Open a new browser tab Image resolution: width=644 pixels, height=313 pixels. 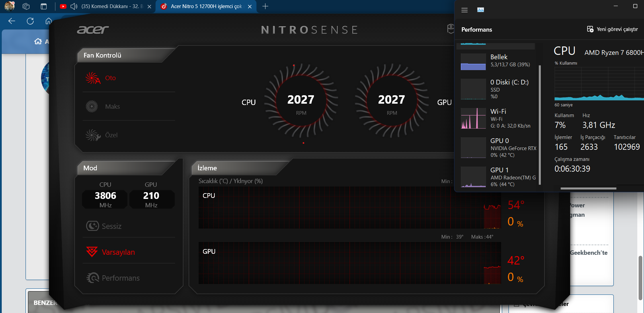coord(265,6)
